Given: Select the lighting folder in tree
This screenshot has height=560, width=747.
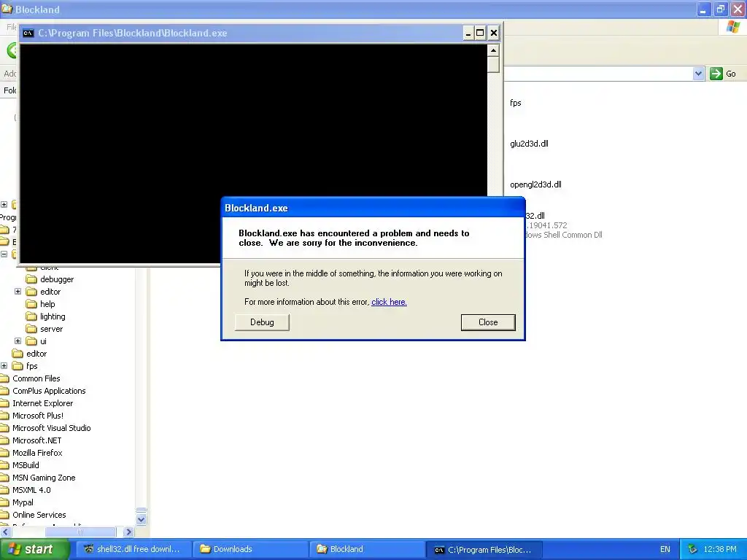Looking at the screenshot, I should click(53, 316).
